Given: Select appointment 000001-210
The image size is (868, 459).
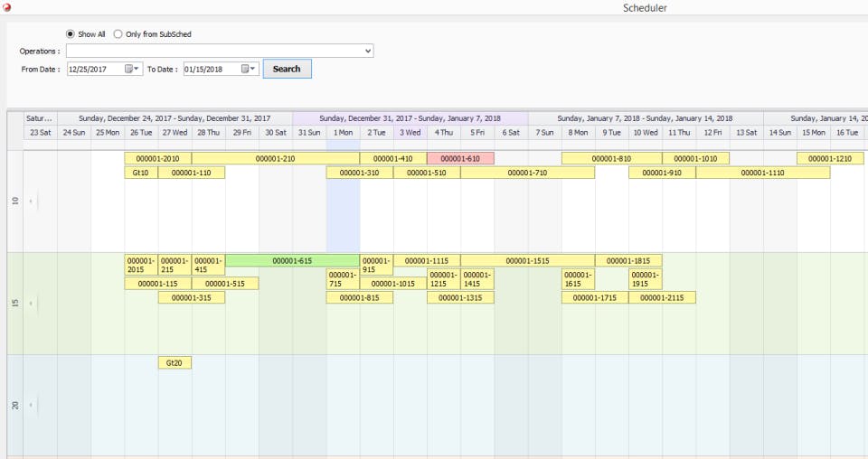Looking at the screenshot, I should 275,158.
